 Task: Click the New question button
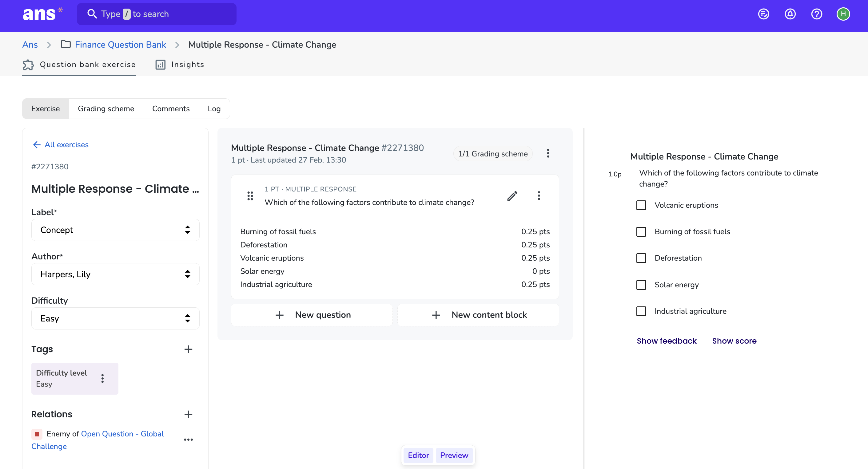coord(312,315)
